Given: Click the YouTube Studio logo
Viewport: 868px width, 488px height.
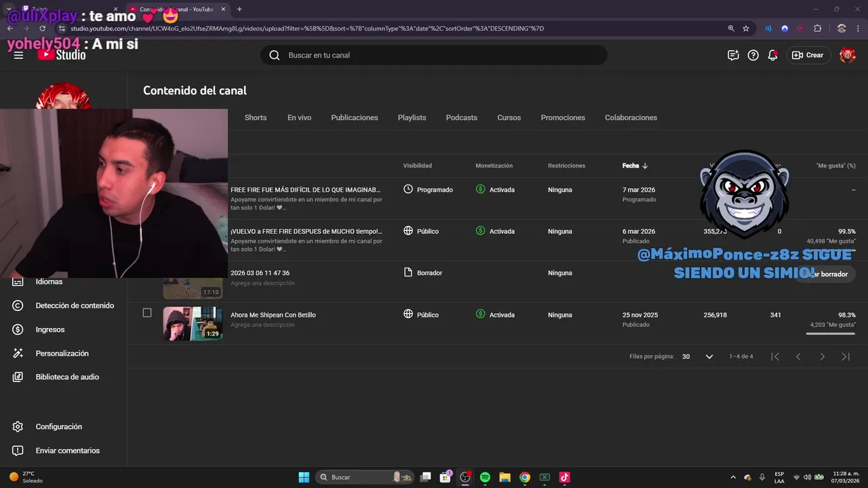Looking at the screenshot, I should 62,55.
